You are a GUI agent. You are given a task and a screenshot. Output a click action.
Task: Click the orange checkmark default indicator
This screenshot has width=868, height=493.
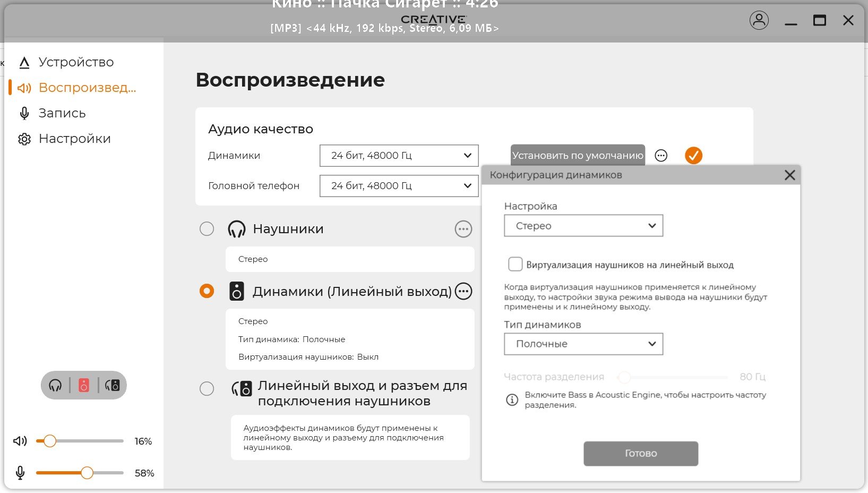[x=693, y=155]
